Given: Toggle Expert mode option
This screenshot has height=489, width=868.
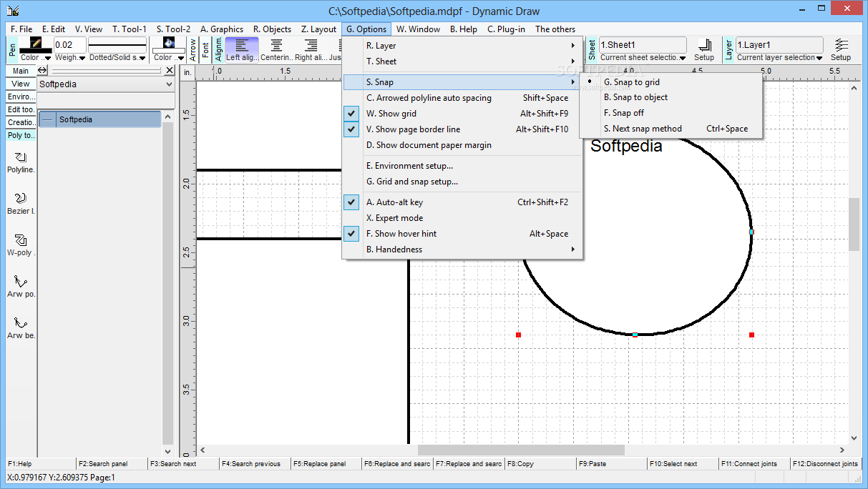Looking at the screenshot, I should pos(463,218).
